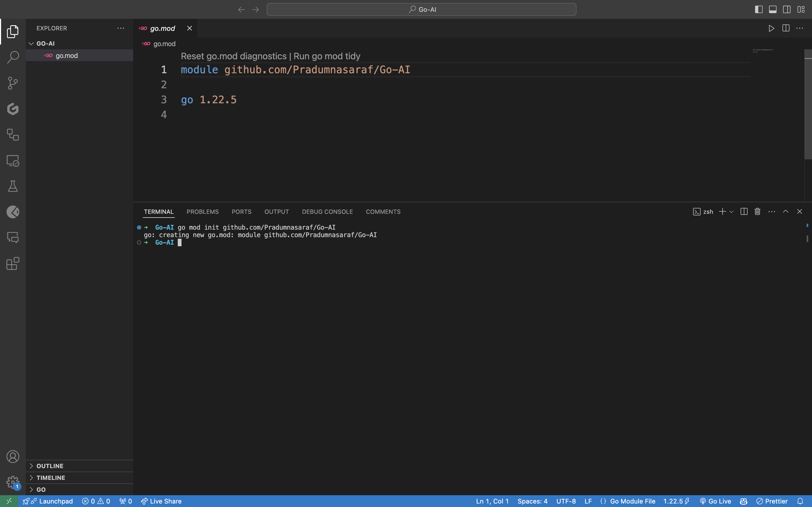Toggle the primary side bar visibility

(x=759, y=9)
